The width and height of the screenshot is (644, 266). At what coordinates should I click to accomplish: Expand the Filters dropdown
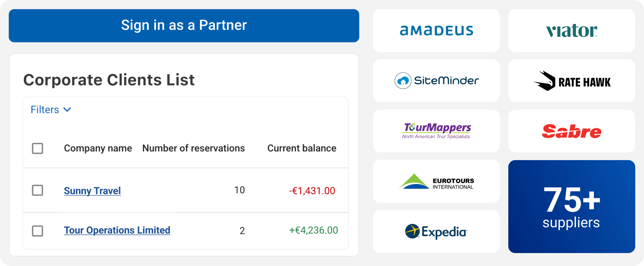pos(51,110)
